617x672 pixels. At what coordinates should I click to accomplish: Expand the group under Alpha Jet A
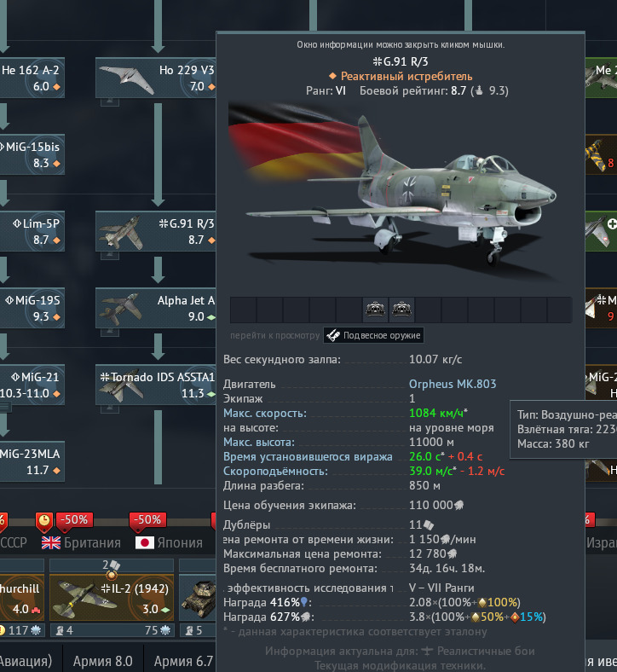110,333
